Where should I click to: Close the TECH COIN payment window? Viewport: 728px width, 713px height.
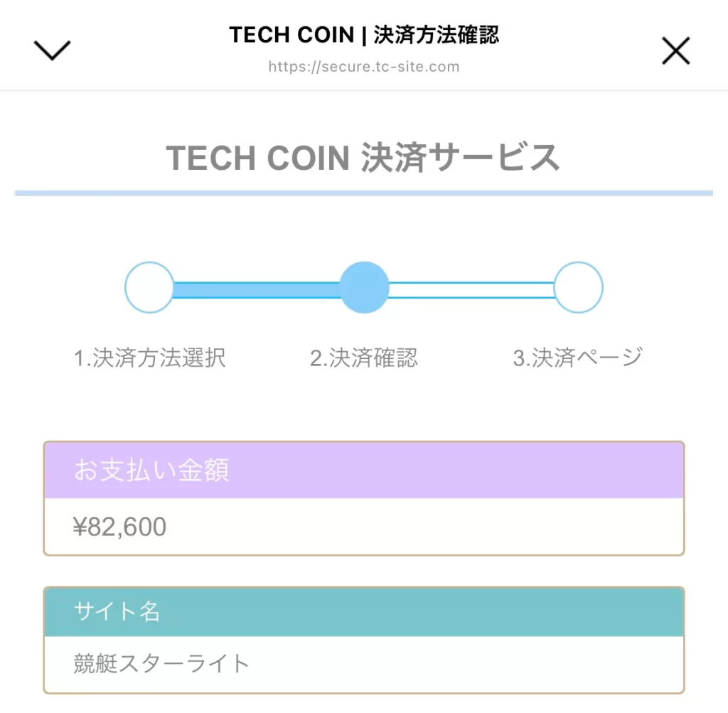pyautogui.click(x=675, y=50)
